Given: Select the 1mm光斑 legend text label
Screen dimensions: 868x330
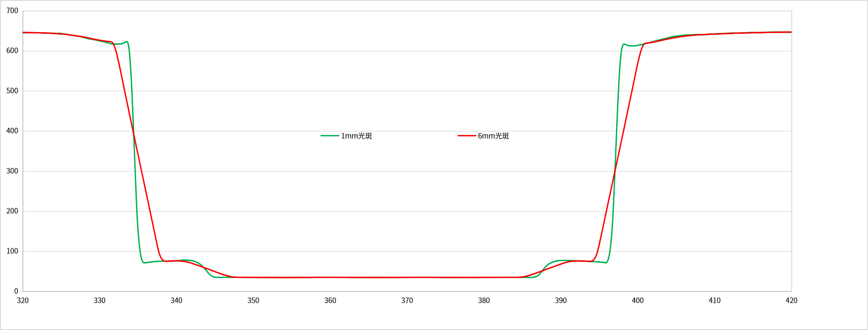Looking at the screenshot, I should coord(356,136).
